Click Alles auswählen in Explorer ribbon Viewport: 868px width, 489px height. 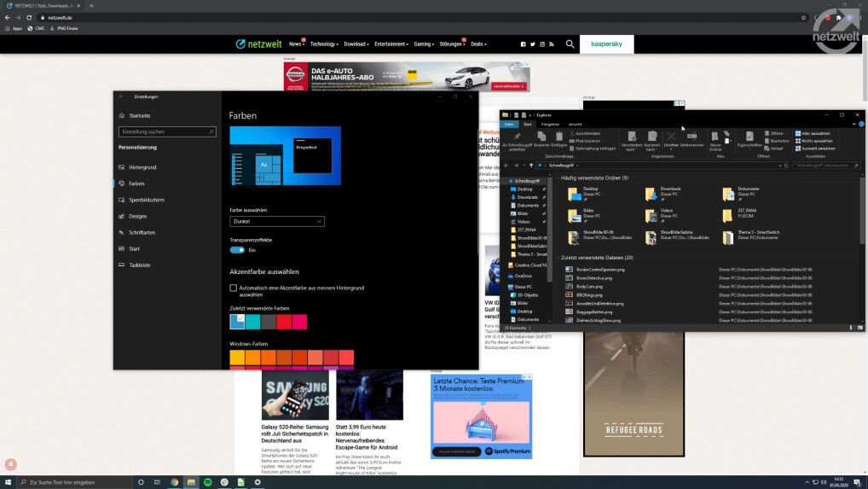[x=811, y=133]
